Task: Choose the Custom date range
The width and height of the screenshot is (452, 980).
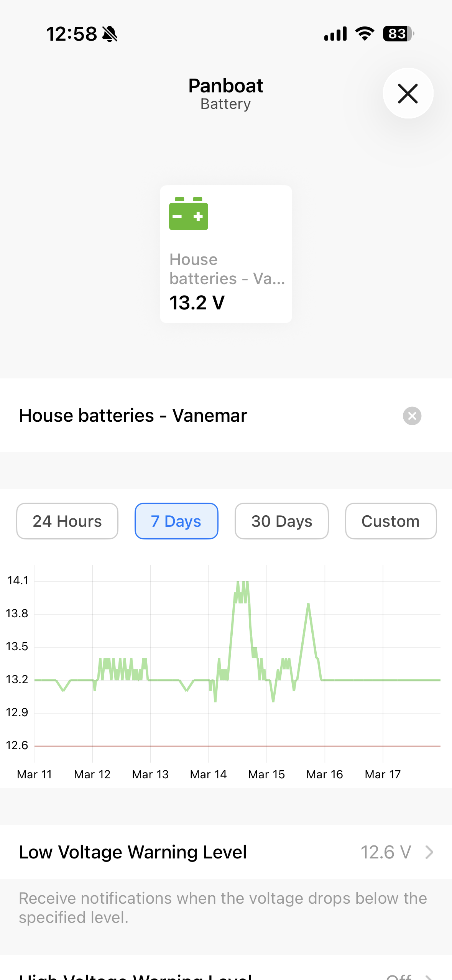Action: click(x=391, y=521)
